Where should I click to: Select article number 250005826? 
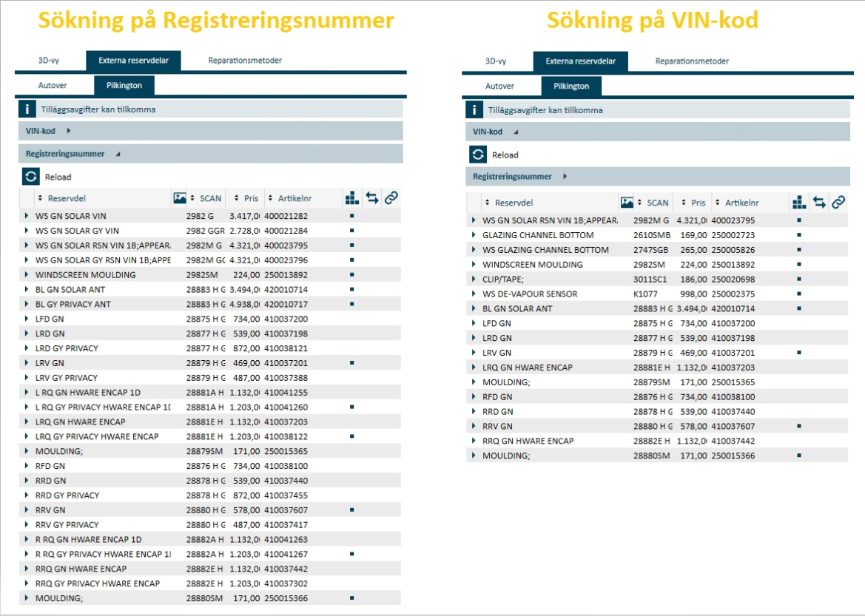(733, 250)
